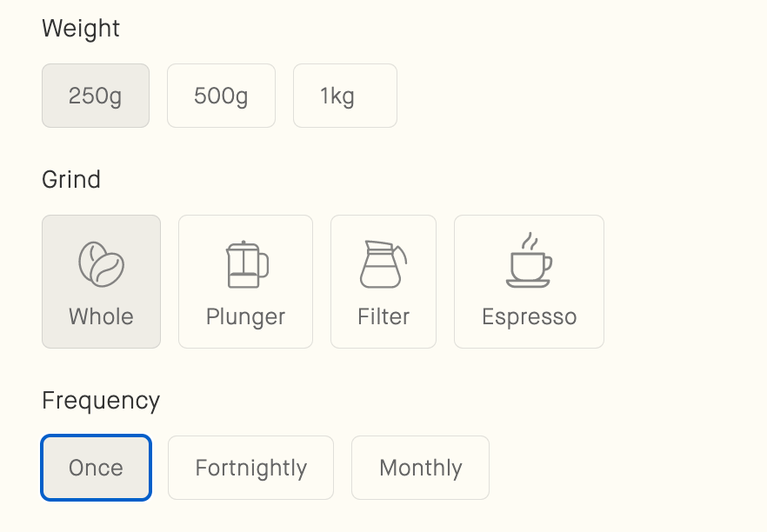Click the Filter label text
767x532 pixels.
(383, 316)
